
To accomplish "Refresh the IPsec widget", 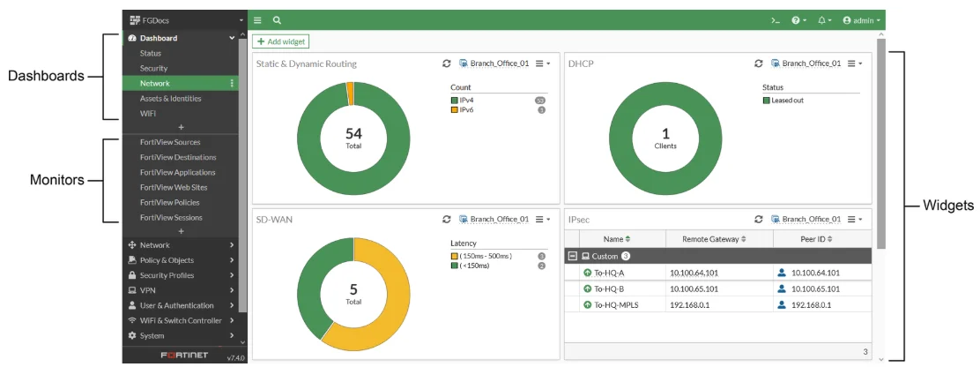I will point(758,219).
